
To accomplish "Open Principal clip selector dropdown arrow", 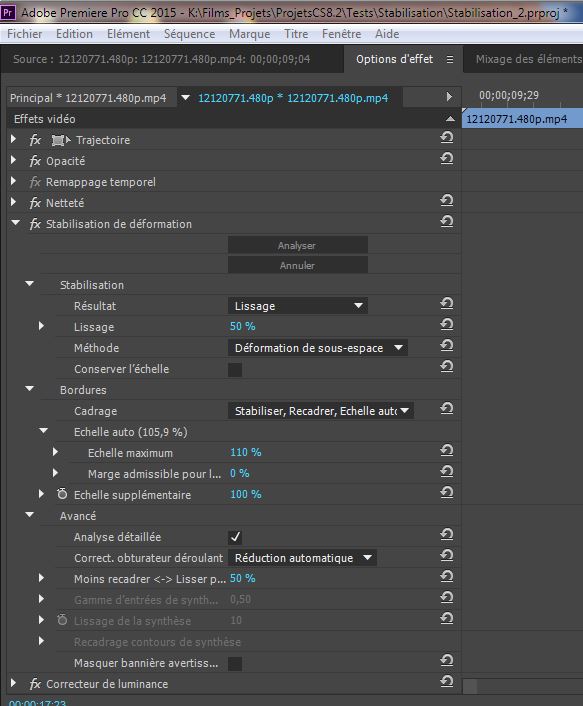I will (x=185, y=97).
